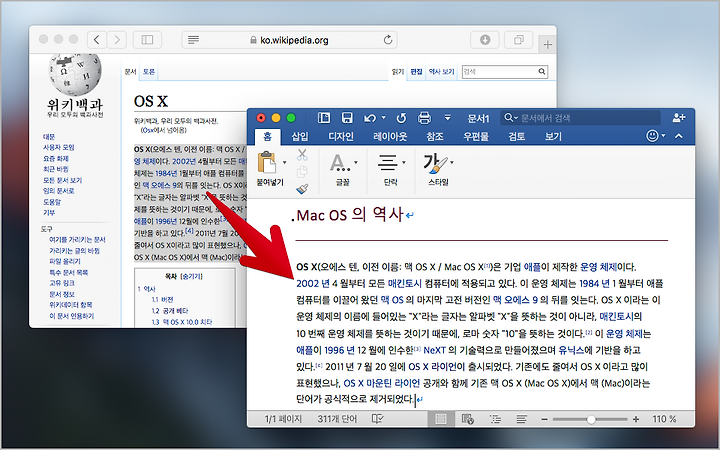Share the document via add-person icon

tap(679, 118)
